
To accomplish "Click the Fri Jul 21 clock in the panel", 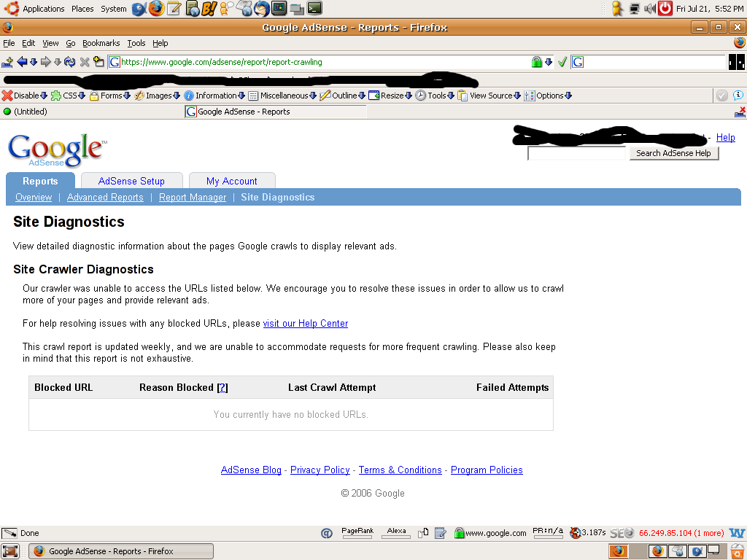I will (709, 9).
